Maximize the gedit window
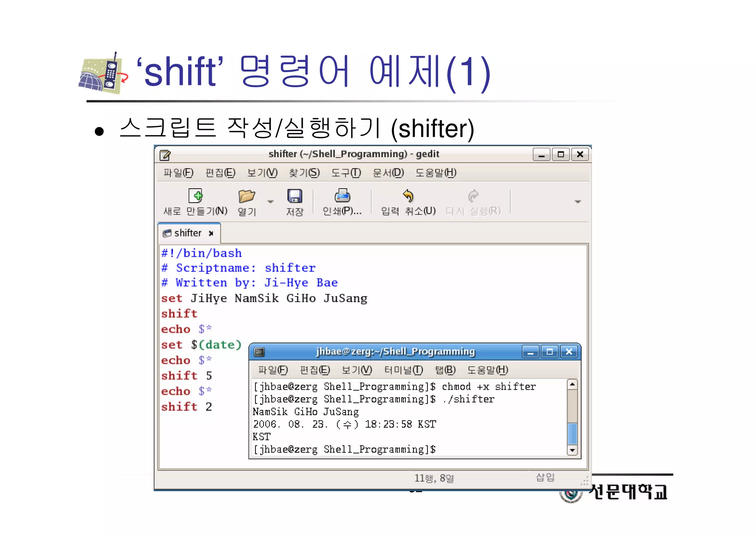 tap(561, 154)
